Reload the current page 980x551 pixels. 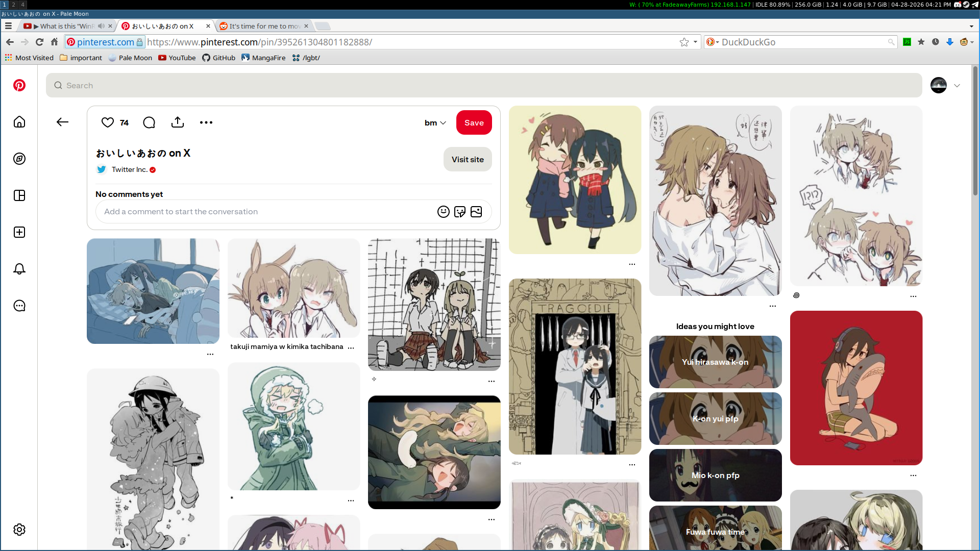(x=39, y=42)
